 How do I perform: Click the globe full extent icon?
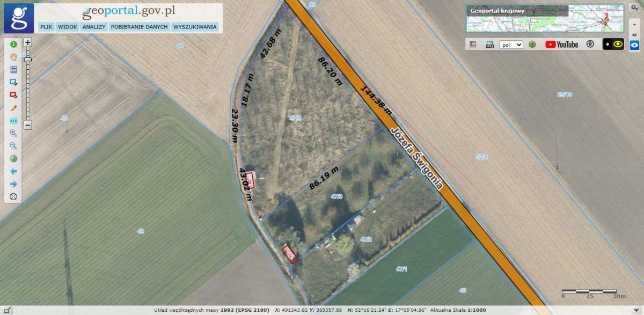pyautogui.click(x=13, y=158)
